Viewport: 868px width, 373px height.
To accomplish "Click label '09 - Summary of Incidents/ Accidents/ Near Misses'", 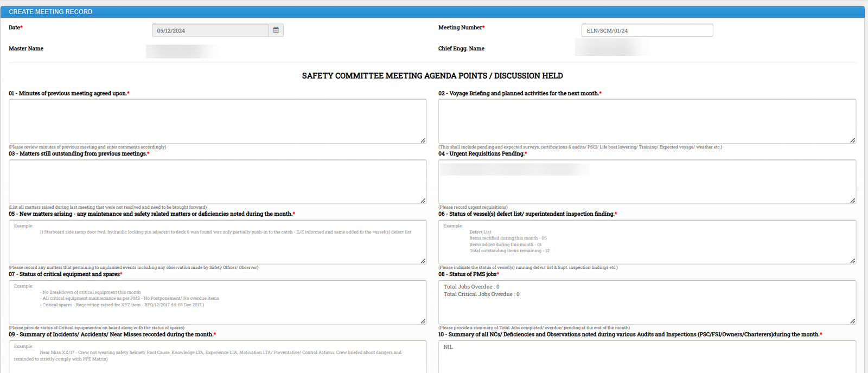I will point(112,334).
